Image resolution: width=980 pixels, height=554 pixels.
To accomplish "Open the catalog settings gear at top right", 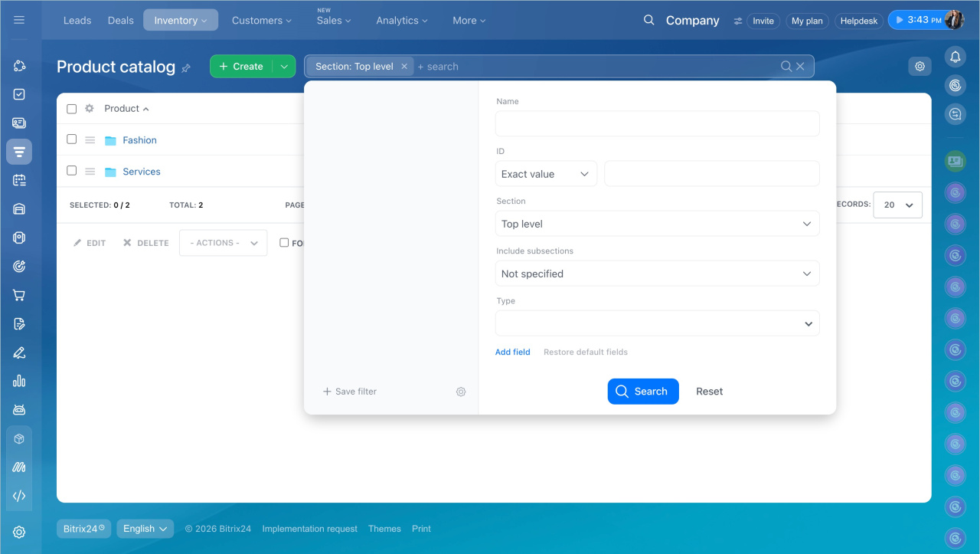I will (x=920, y=67).
